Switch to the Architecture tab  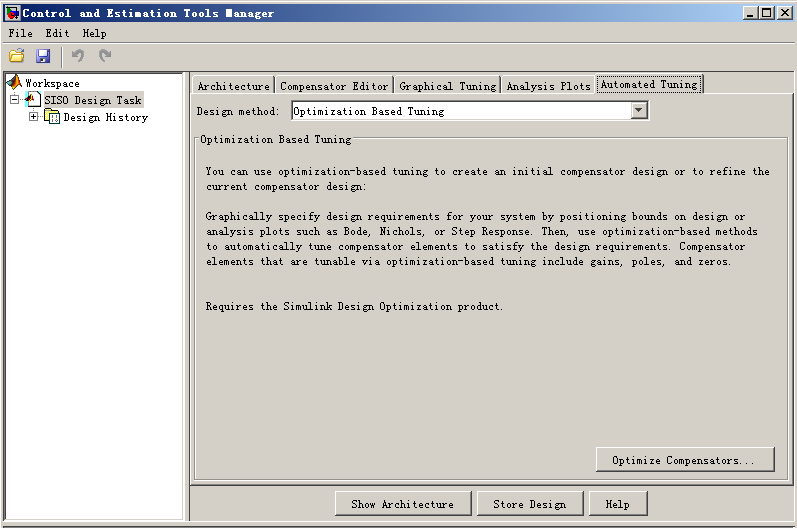pos(233,85)
